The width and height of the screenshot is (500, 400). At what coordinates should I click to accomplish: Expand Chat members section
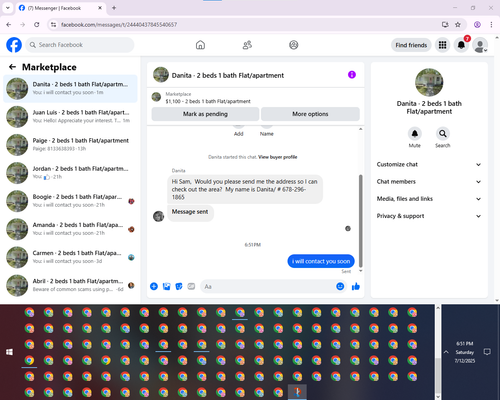click(429, 182)
